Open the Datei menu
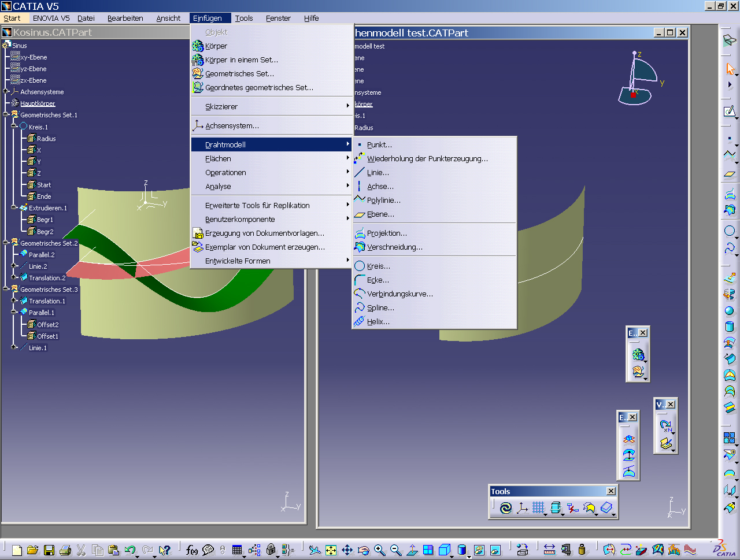The height and width of the screenshot is (560, 740). pyautogui.click(x=86, y=18)
